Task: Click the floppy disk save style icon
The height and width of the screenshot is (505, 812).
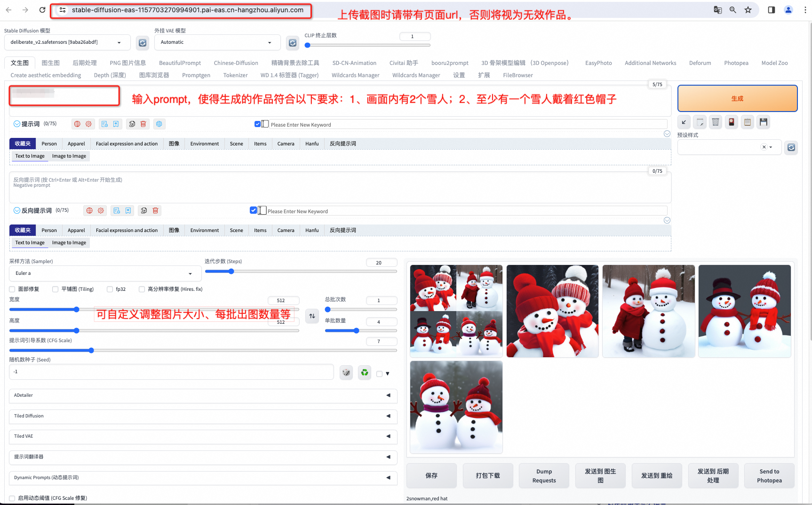Action: [x=763, y=122]
